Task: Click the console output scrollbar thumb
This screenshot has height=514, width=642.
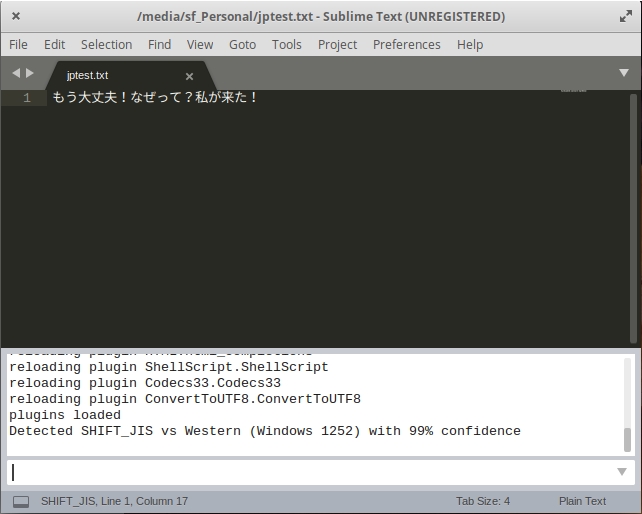Action: coord(627,439)
